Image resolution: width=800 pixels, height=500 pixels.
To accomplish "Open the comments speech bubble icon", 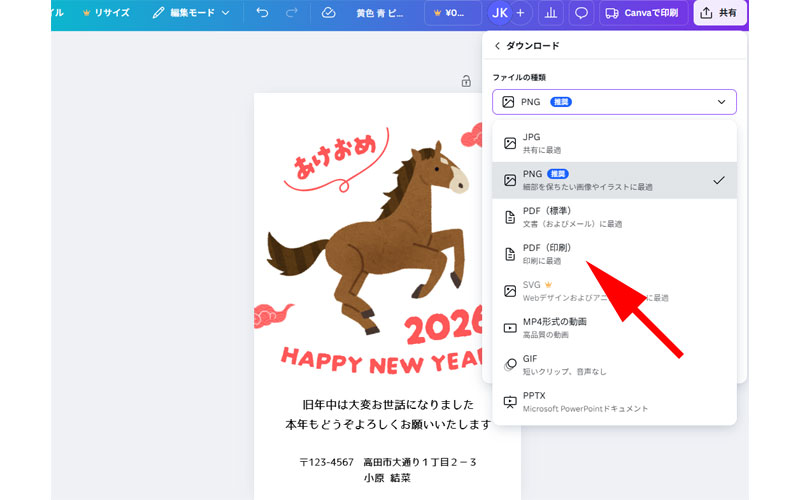I will coord(581,13).
